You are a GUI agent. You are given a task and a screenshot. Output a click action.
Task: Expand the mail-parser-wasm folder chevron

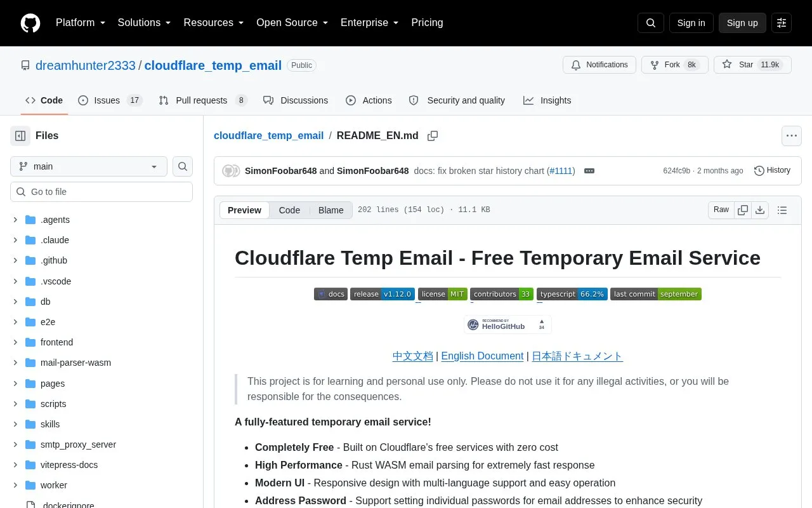15,363
